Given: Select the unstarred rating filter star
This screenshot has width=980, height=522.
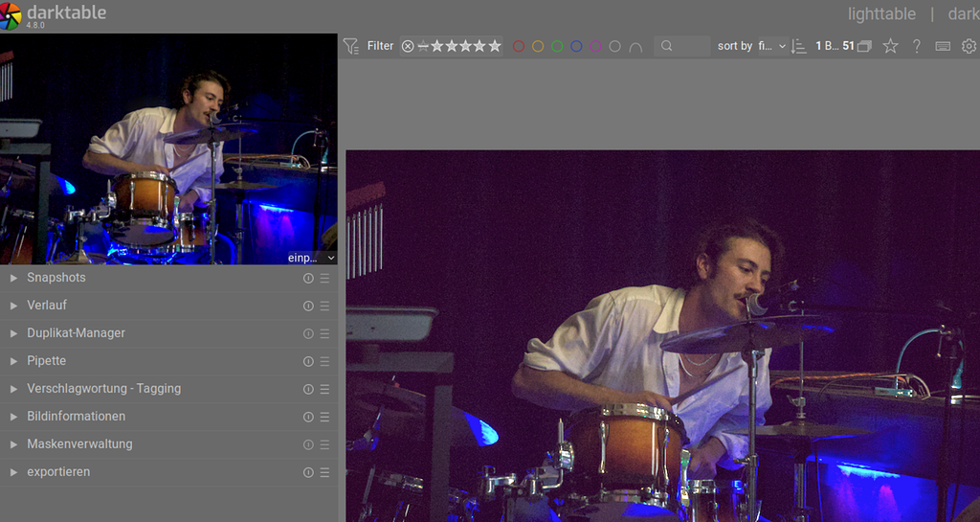Looking at the screenshot, I should (x=423, y=46).
